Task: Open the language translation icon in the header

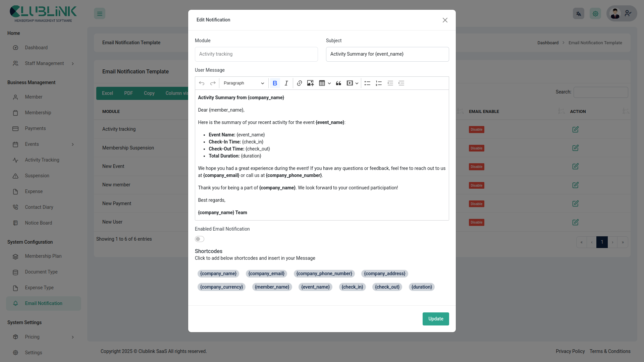Action: pyautogui.click(x=578, y=13)
